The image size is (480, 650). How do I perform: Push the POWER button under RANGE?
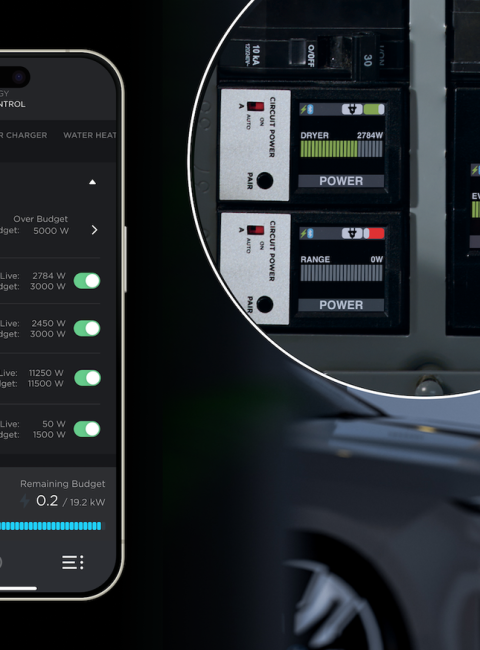point(341,305)
